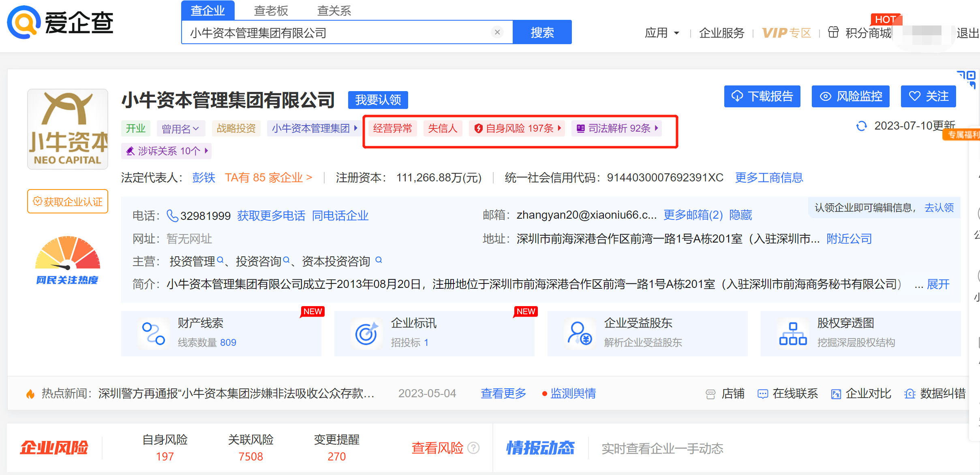Clear the search box with the X icon
This screenshot has height=475, width=980.
(497, 32)
